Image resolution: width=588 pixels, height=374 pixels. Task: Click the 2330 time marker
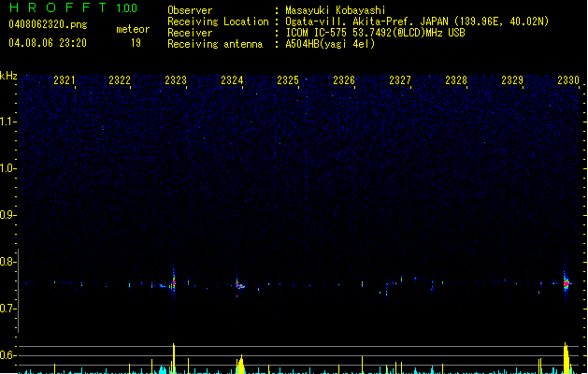click(x=568, y=80)
